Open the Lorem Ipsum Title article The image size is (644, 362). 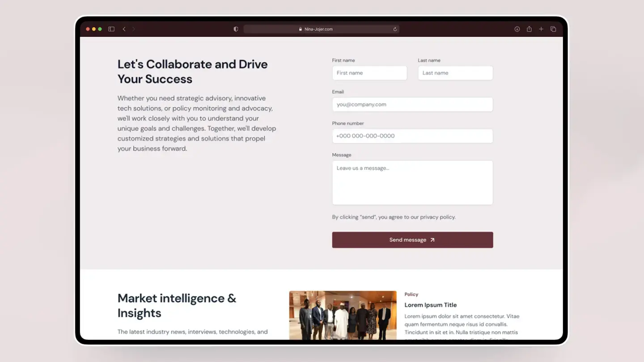[x=431, y=305]
